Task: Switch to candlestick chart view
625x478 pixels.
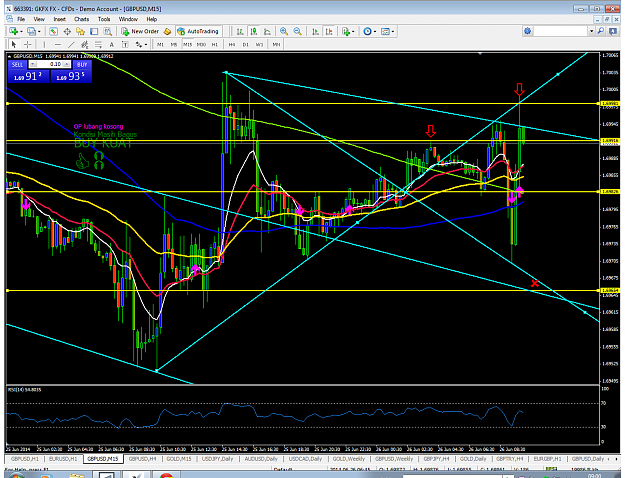Action: [x=254, y=31]
